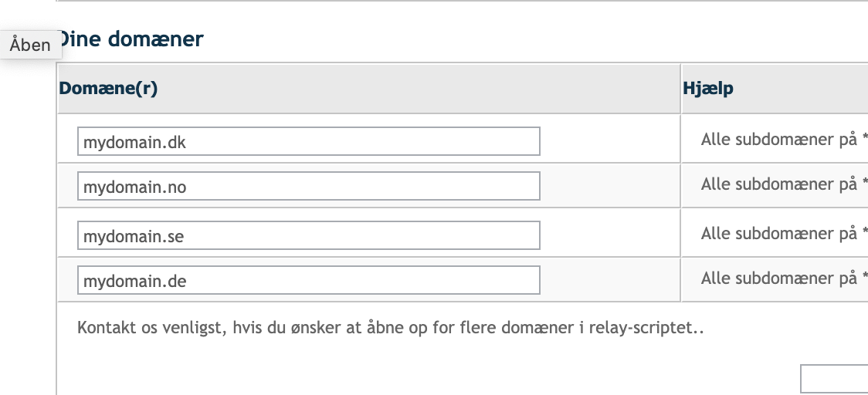Image resolution: width=868 pixels, height=395 pixels.
Task: Click empty cell space right of mydomain.no field
Action: click(609, 186)
